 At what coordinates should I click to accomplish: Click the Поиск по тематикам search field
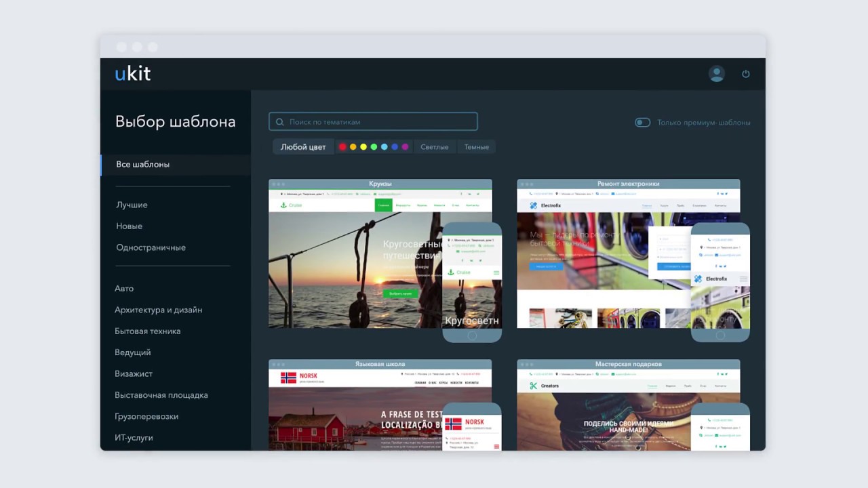coord(373,122)
